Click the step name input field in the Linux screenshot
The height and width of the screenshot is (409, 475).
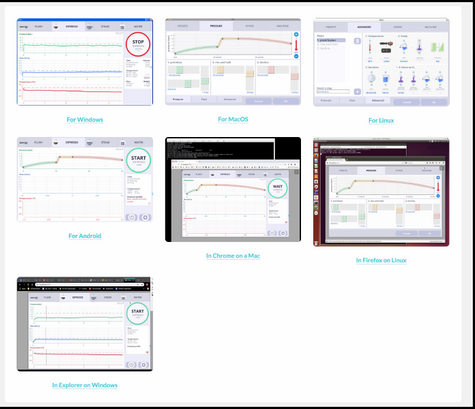333,91
